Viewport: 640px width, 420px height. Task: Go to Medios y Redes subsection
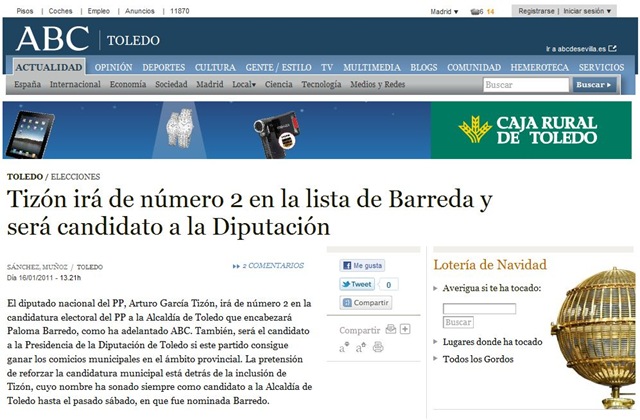coord(378,84)
